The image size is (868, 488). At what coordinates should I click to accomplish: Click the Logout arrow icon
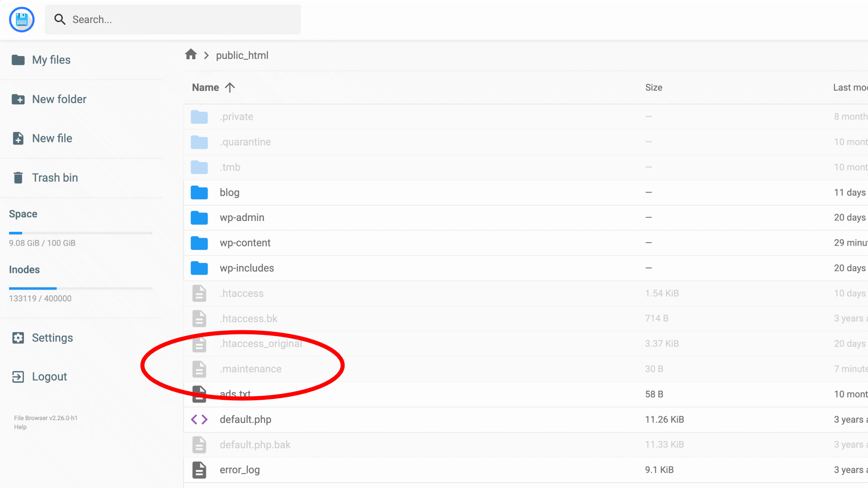click(18, 376)
